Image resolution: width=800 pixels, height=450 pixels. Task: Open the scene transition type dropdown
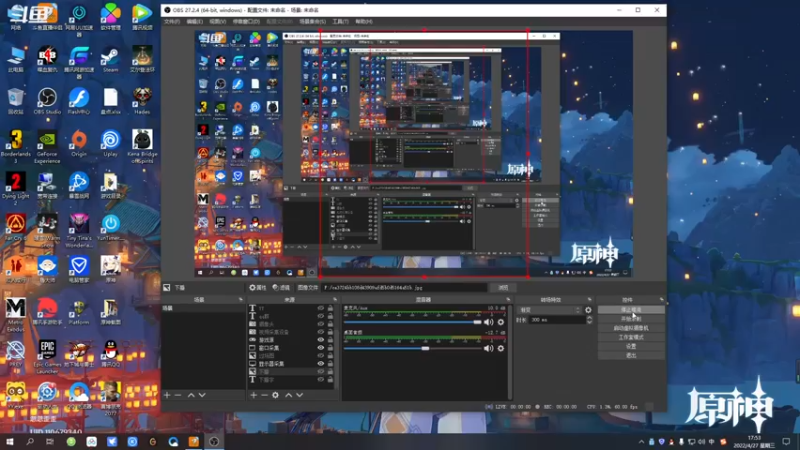(x=550, y=310)
